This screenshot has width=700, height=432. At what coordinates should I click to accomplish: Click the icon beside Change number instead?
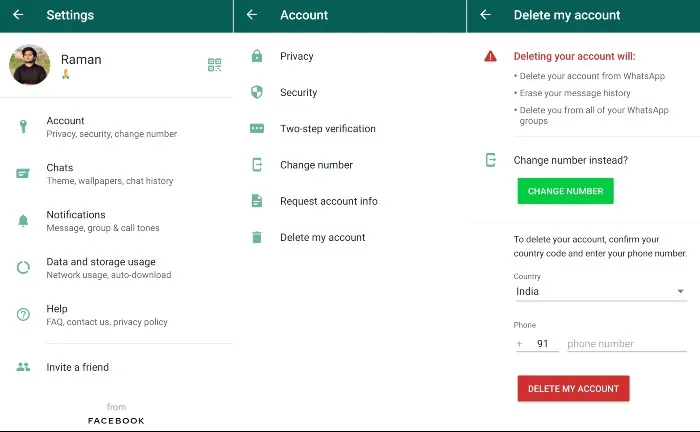point(490,160)
